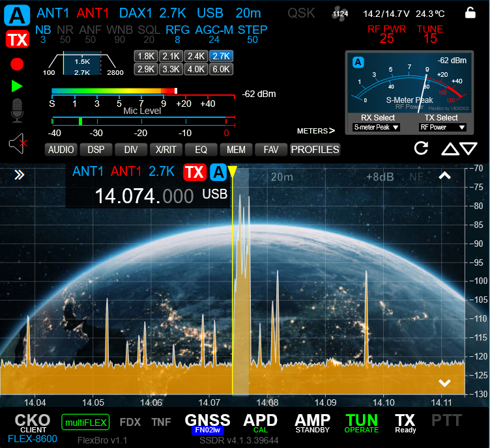Open the FAV tab

(271, 150)
